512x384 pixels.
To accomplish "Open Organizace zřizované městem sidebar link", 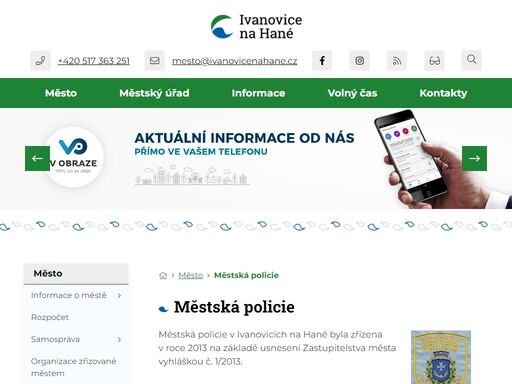I will [74, 367].
